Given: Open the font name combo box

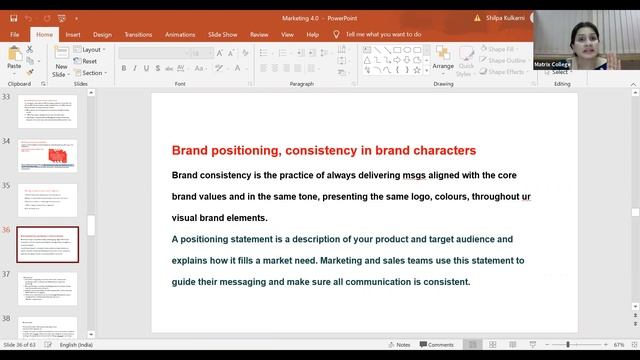Looking at the screenshot, I should [154, 53].
